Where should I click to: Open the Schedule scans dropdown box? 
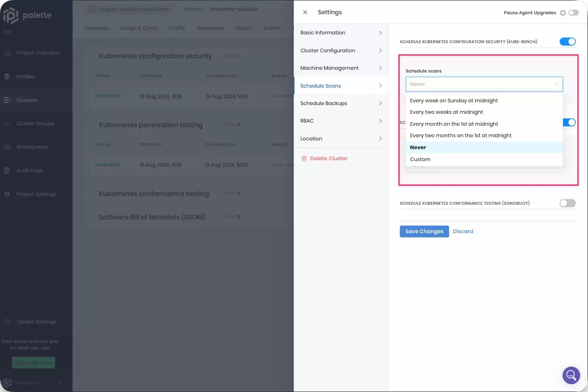click(484, 84)
